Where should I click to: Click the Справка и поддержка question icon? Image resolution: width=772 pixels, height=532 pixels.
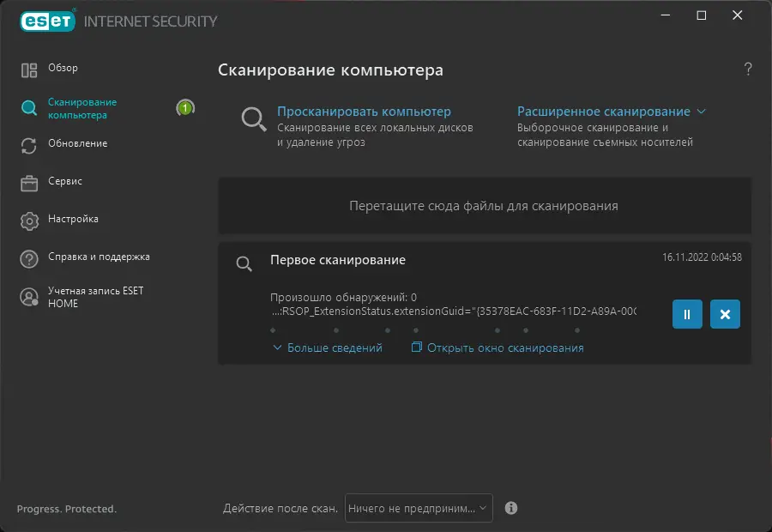29,258
